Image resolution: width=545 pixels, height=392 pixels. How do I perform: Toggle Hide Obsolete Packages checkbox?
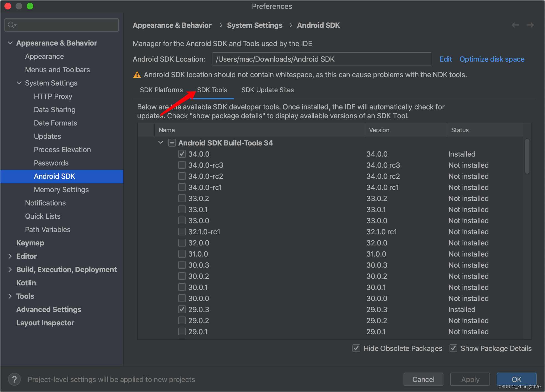click(x=356, y=348)
